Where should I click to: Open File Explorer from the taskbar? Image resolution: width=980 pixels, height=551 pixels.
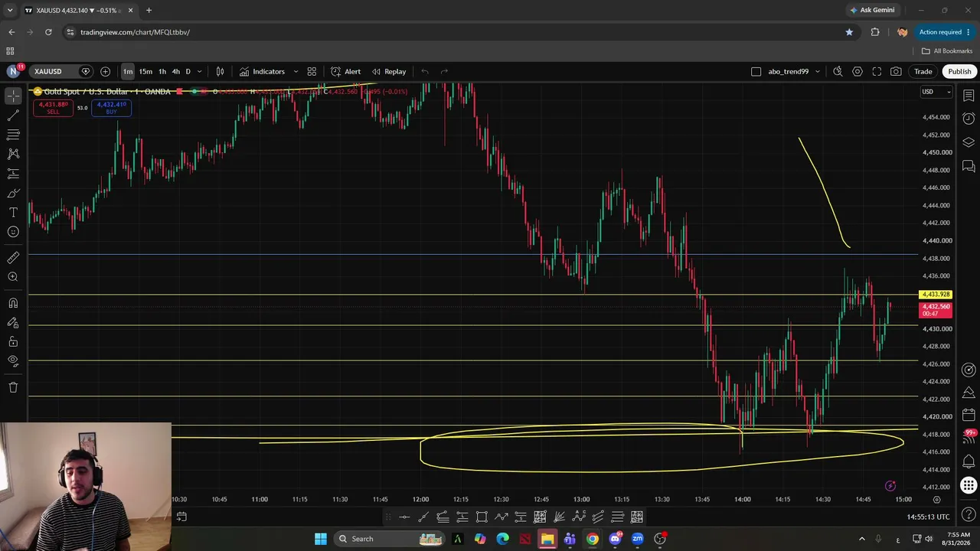pyautogui.click(x=547, y=539)
